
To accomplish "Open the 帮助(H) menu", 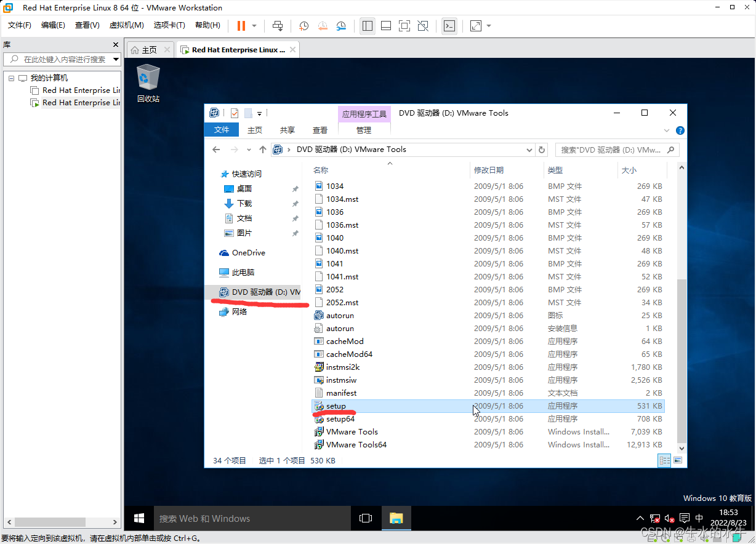I will 207,25.
